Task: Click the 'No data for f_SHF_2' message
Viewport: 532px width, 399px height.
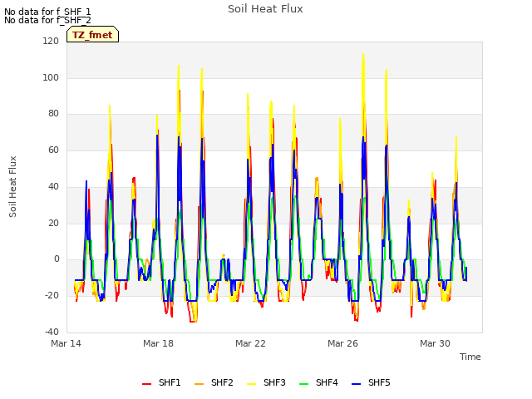Action: pyautogui.click(x=47, y=20)
